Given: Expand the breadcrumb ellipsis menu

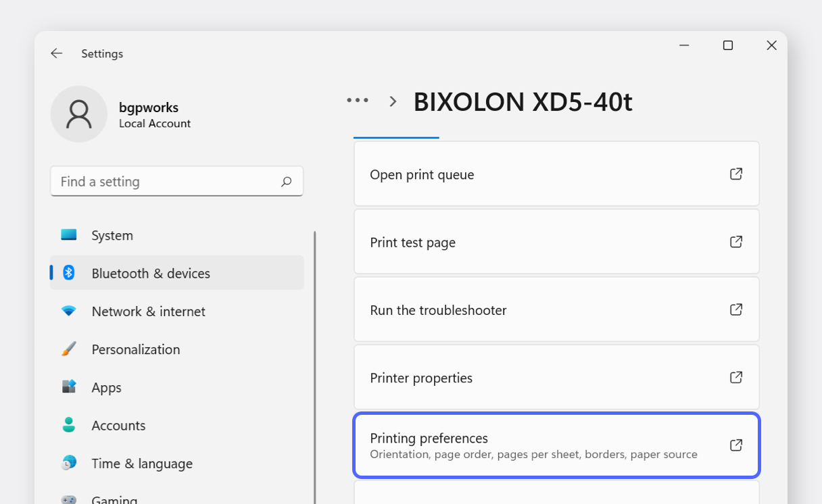Looking at the screenshot, I should pyautogui.click(x=358, y=101).
